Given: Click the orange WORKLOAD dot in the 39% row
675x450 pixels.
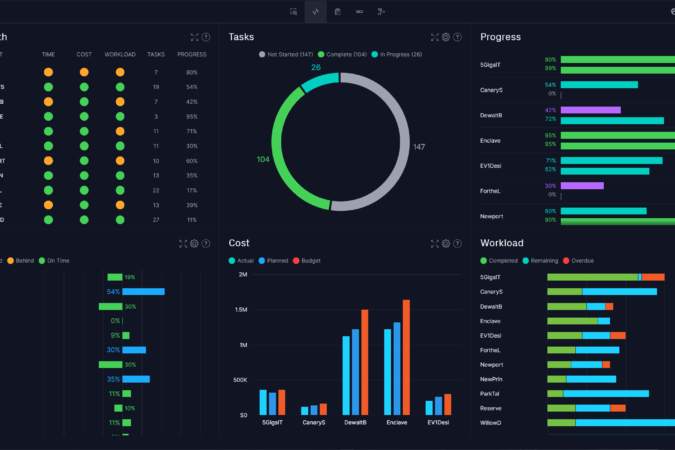Looking at the screenshot, I should 120,205.
